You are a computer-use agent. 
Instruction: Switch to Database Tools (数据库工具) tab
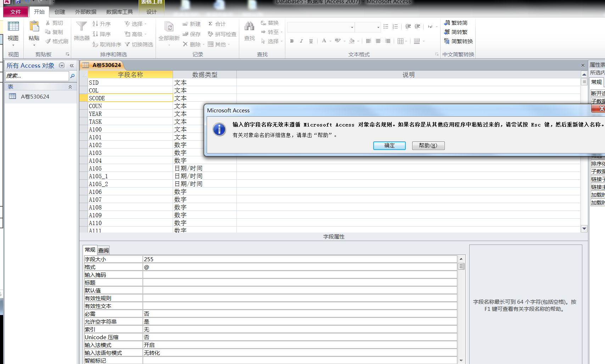[119, 12]
